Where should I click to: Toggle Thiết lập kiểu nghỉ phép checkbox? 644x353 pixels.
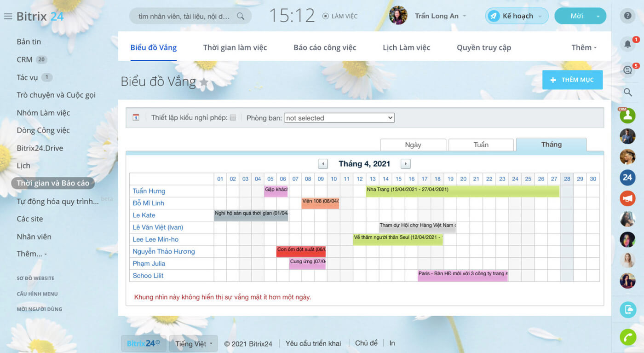tap(233, 117)
